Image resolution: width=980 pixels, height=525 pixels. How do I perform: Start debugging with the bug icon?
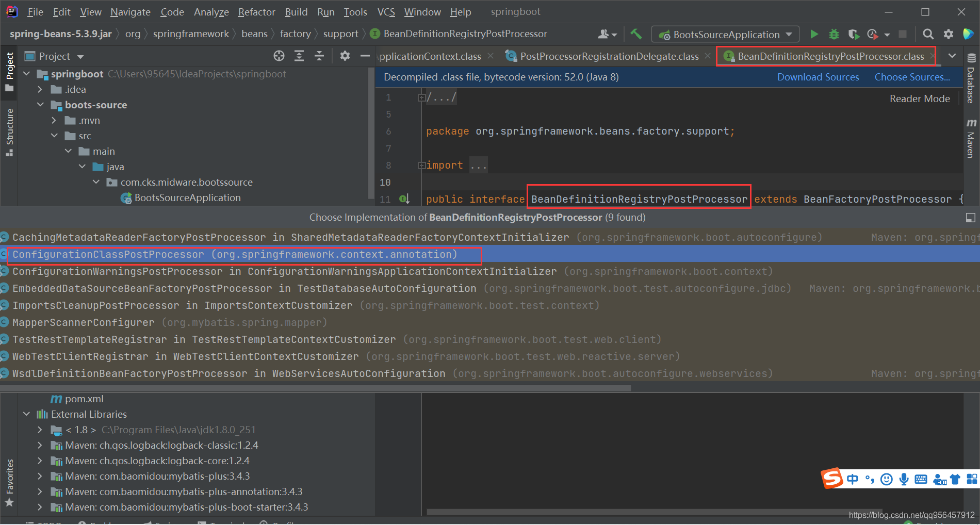(834, 34)
